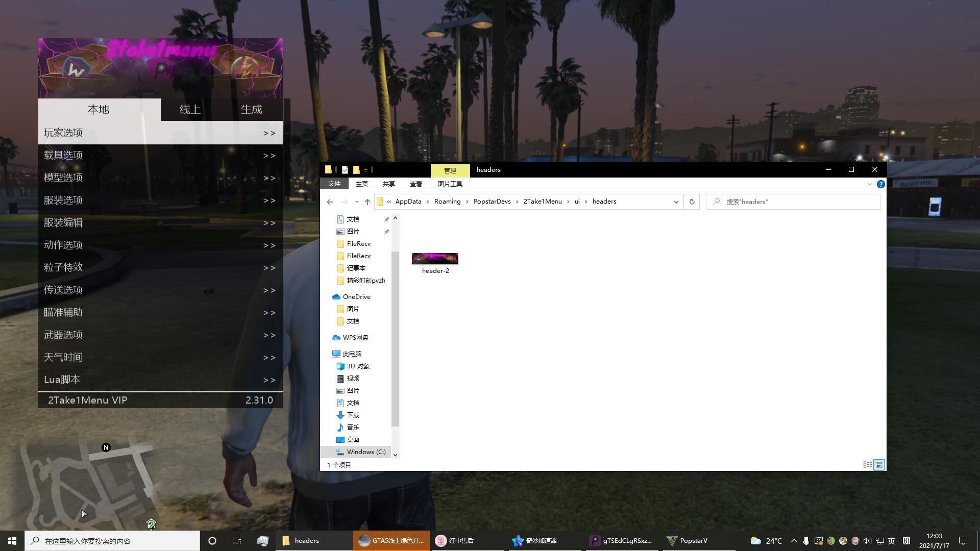Click ui in the address path
The height and width of the screenshot is (551, 980).
coord(577,202)
